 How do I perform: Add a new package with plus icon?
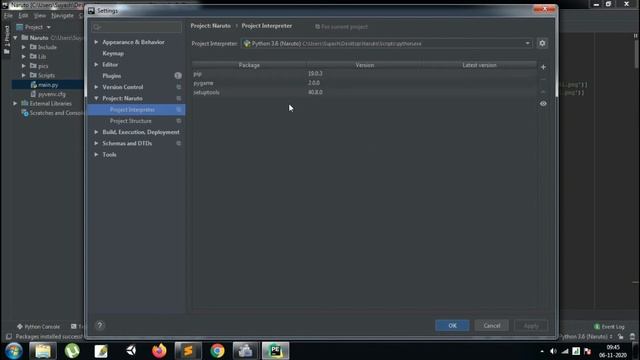click(x=543, y=67)
